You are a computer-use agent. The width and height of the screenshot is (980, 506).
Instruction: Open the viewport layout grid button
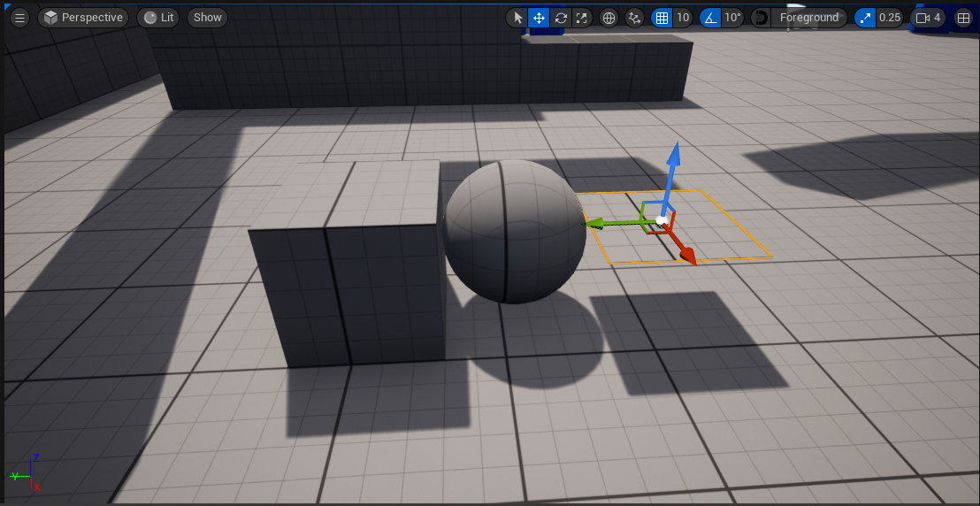(963, 18)
